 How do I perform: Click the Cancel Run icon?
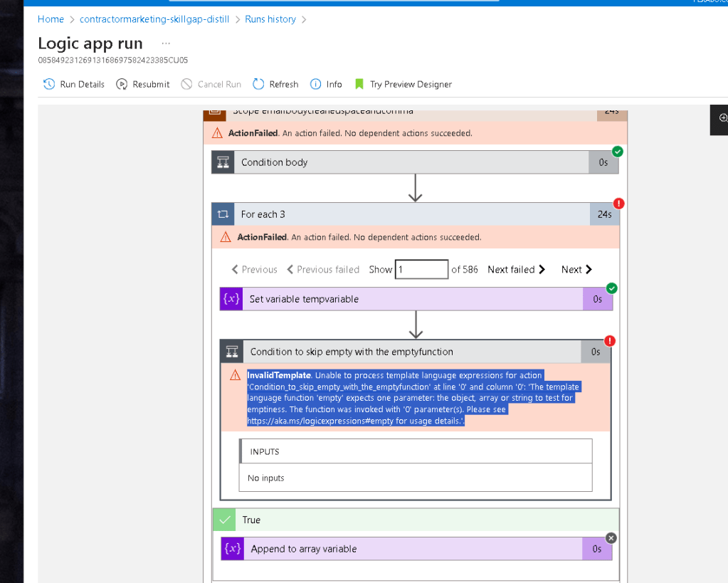[x=186, y=84]
